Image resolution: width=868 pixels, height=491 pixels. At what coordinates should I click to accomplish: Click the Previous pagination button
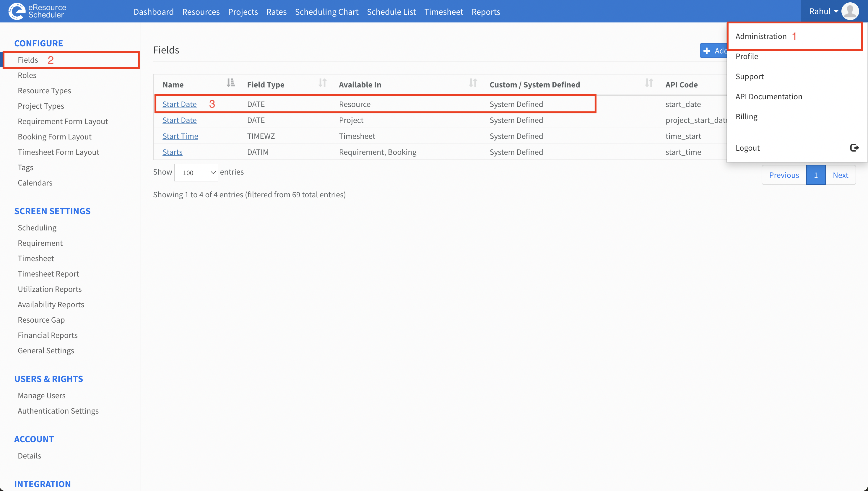784,175
